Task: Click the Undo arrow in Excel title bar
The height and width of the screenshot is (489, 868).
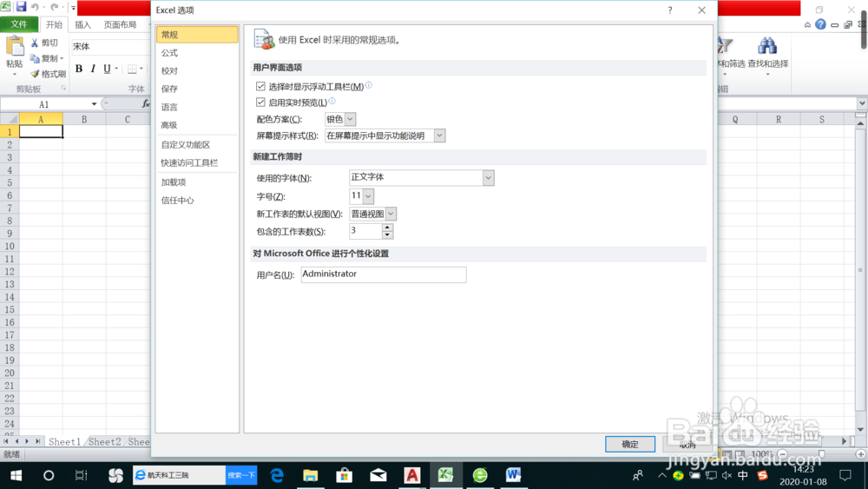Action: (36, 7)
